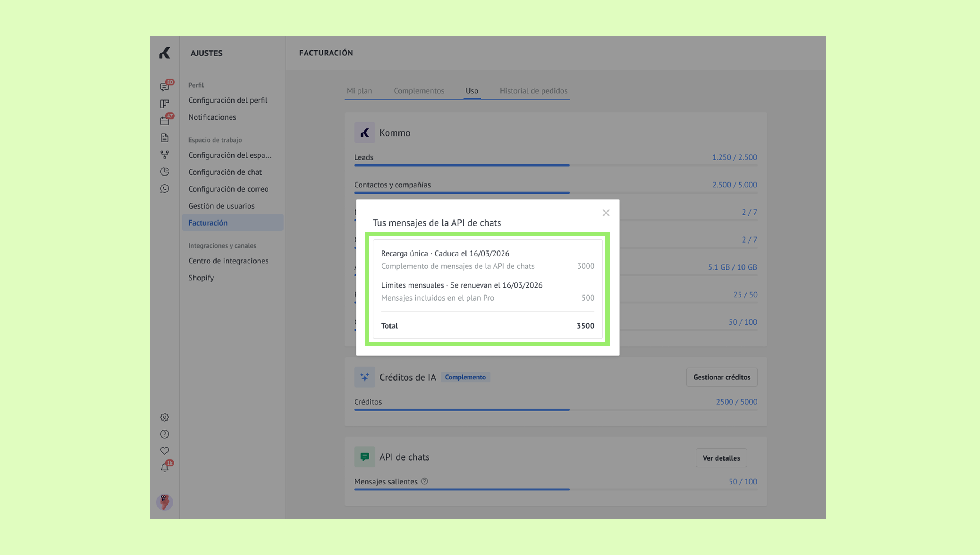980x555 pixels.
Task: Open the Historial de pedidos tab
Action: tap(534, 91)
